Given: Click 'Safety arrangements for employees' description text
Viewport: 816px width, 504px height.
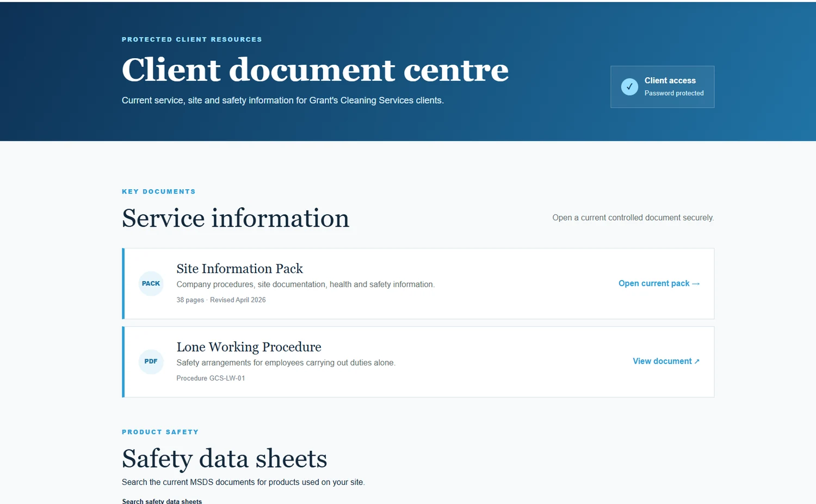Looking at the screenshot, I should pos(286,363).
